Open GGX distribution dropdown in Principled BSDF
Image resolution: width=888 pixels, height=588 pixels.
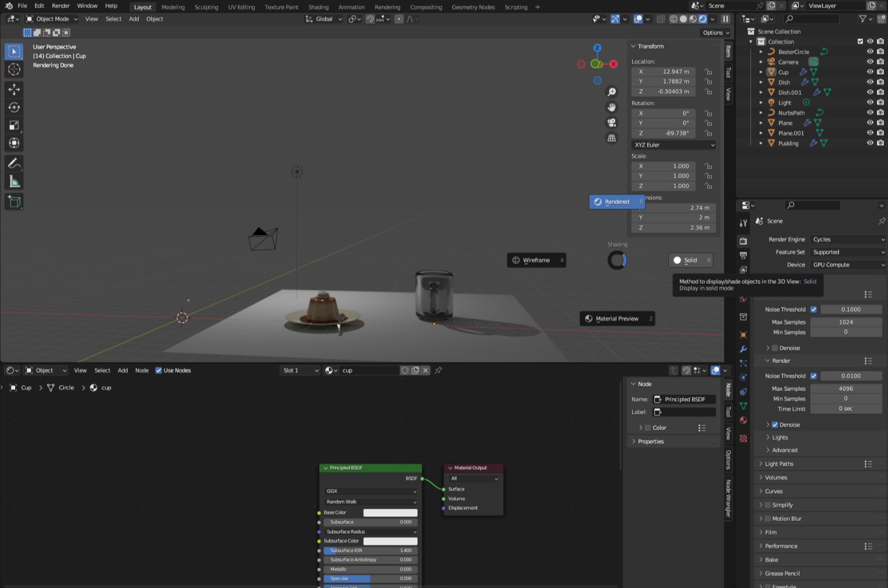[371, 491]
